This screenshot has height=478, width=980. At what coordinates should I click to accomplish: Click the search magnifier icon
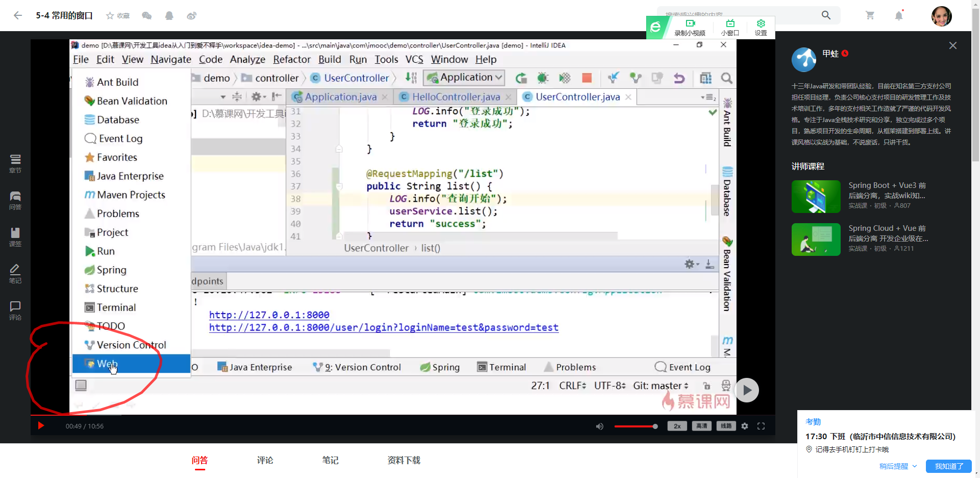pos(826,15)
